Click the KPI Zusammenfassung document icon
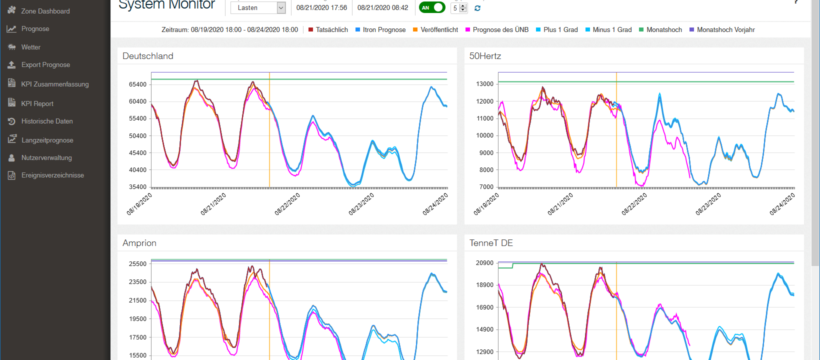820x360 pixels. coord(11,84)
